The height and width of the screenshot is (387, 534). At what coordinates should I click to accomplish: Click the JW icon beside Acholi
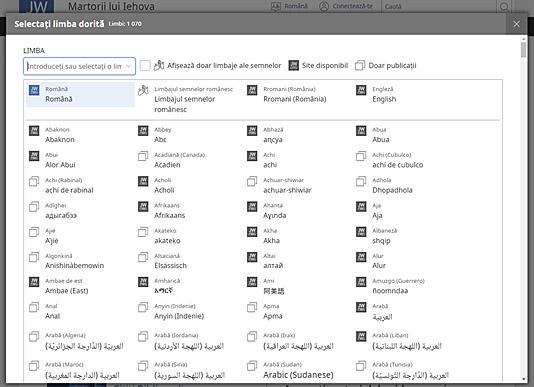click(143, 181)
